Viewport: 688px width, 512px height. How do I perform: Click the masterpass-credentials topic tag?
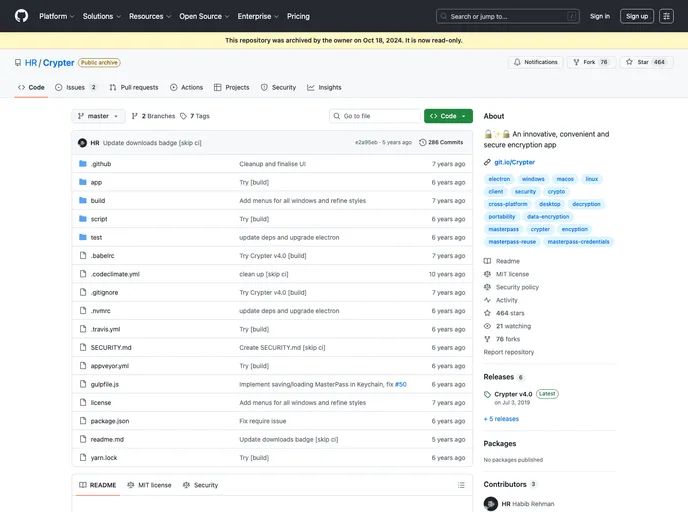578,242
